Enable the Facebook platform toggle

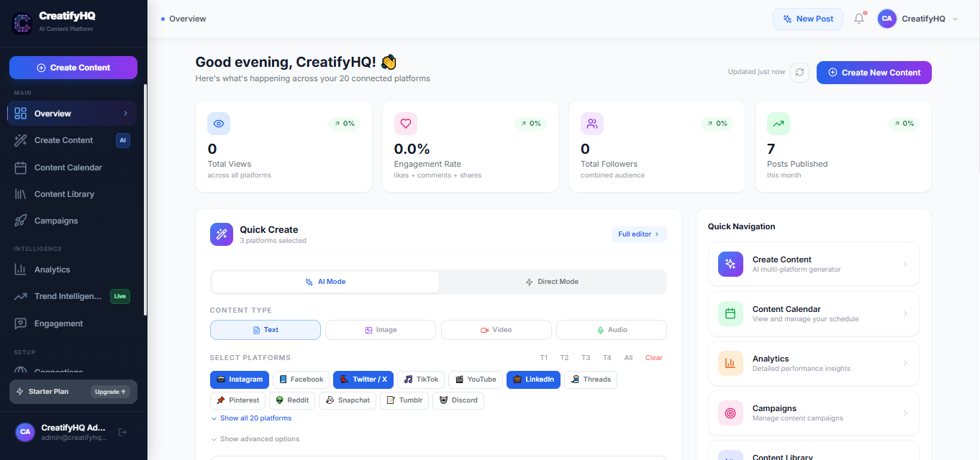(x=301, y=379)
